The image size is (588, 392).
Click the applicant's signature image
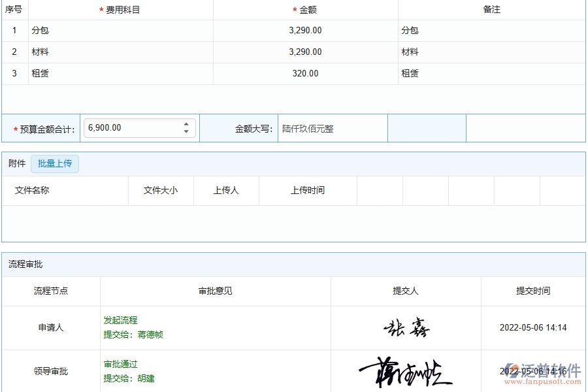point(405,327)
